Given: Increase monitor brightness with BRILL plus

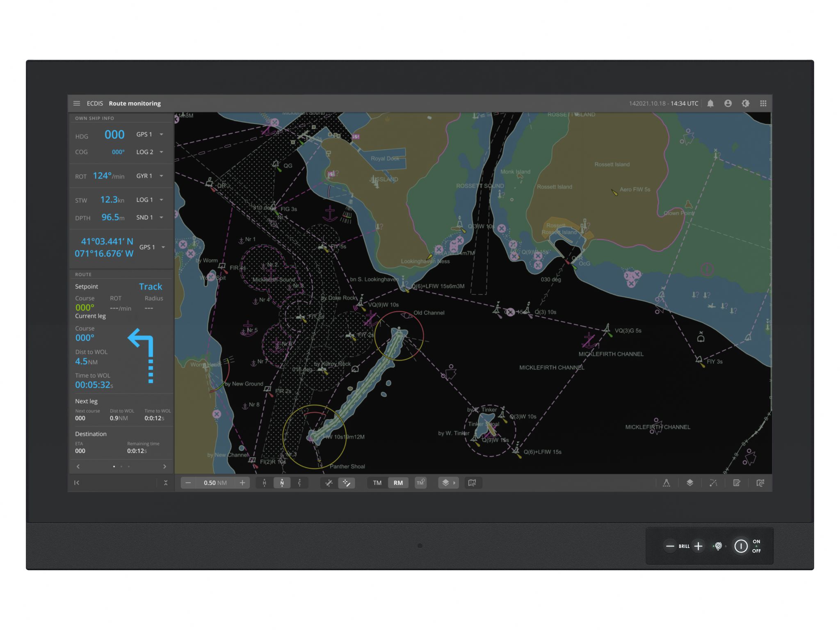Looking at the screenshot, I should [x=698, y=546].
